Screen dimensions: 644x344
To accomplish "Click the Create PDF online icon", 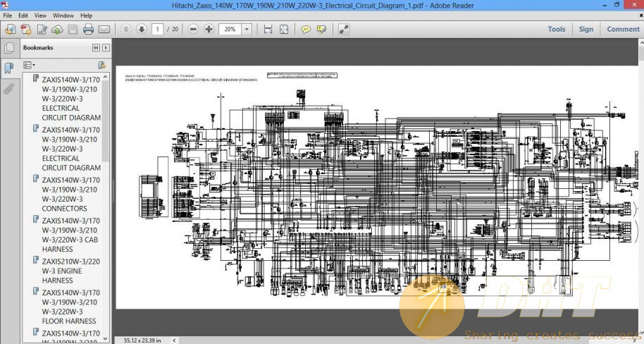I will (26, 29).
